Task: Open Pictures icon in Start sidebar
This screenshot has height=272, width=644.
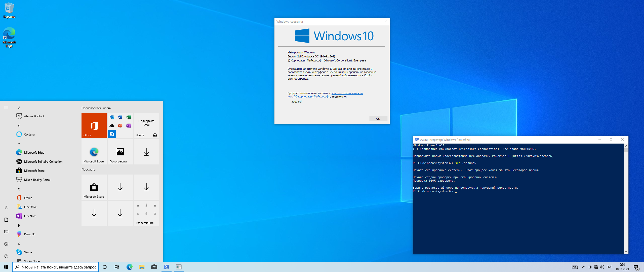Action: coord(6,232)
